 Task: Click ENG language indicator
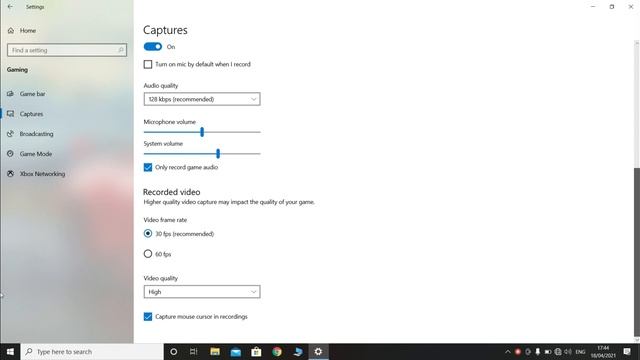pyautogui.click(x=580, y=352)
